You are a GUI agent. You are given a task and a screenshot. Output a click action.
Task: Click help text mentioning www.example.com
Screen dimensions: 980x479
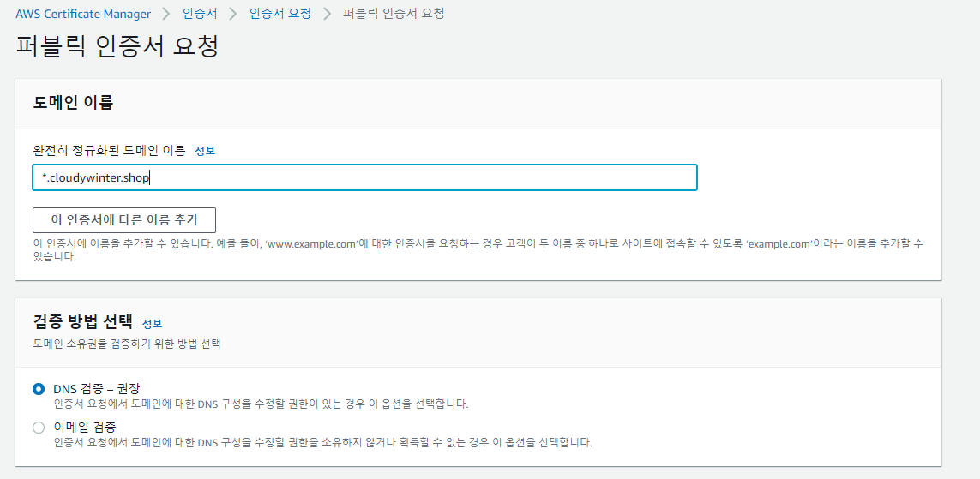478,250
